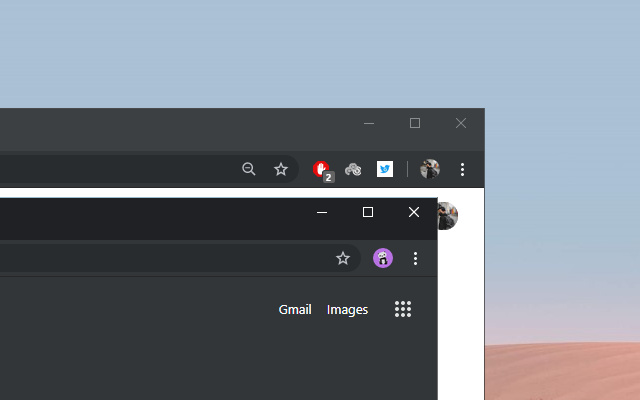Bookmark page with star in back Chrome window
The height and width of the screenshot is (400, 640).
pos(281,169)
